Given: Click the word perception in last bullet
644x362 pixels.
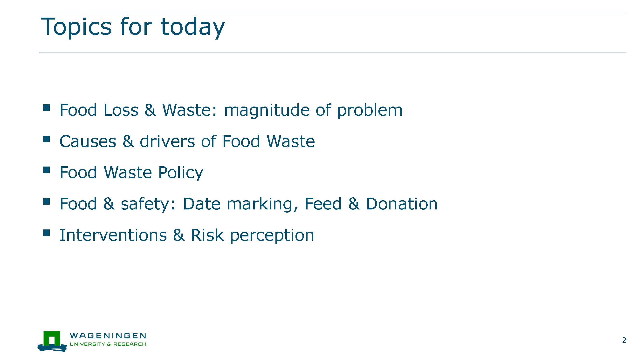Looking at the screenshot, I should [x=272, y=235].
